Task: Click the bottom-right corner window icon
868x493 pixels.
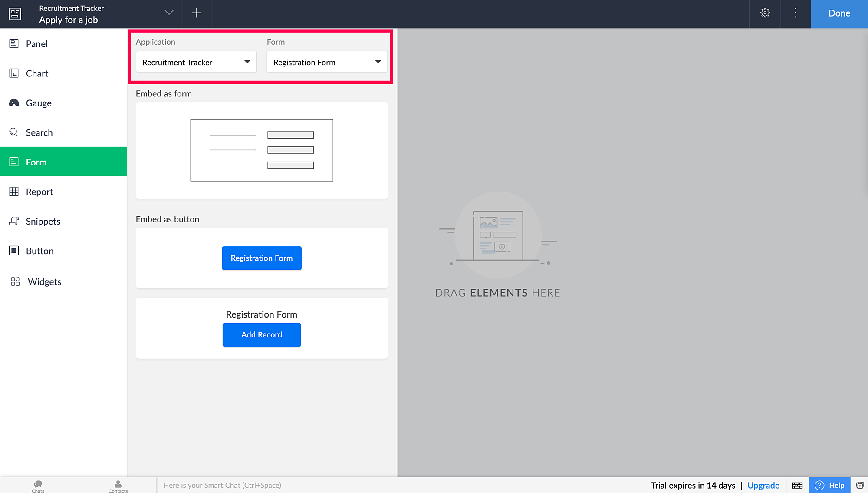Action: [x=860, y=485]
